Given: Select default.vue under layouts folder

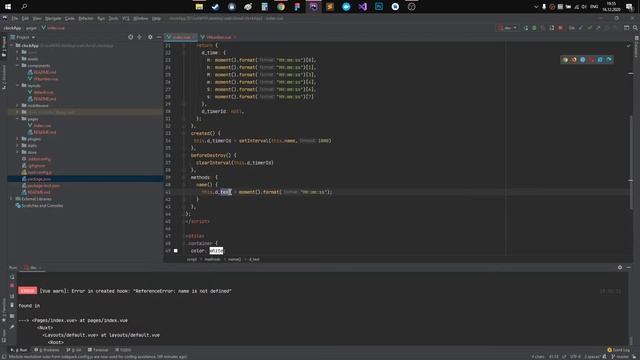Looking at the screenshot, I should (40, 92).
